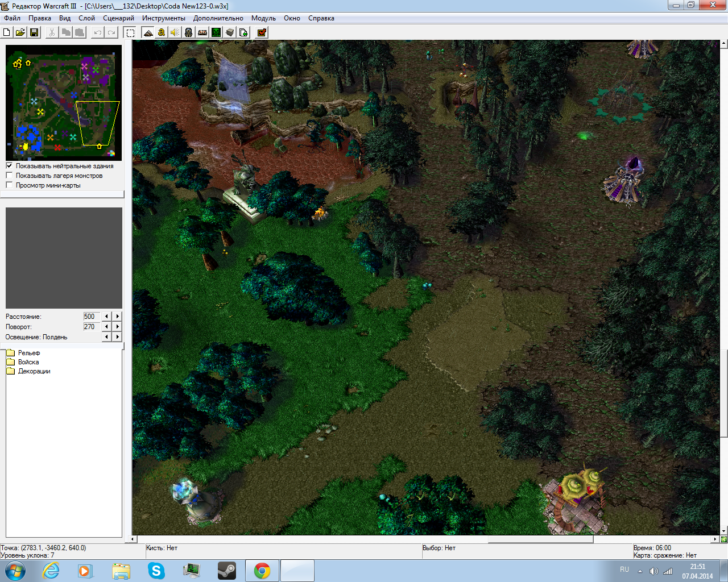Click the system tray volume speaker icon

click(x=653, y=571)
